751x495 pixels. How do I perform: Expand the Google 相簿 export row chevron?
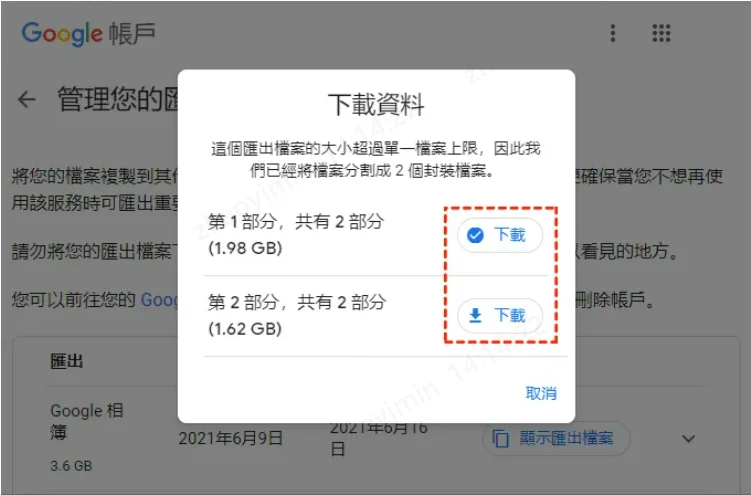coord(688,439)
